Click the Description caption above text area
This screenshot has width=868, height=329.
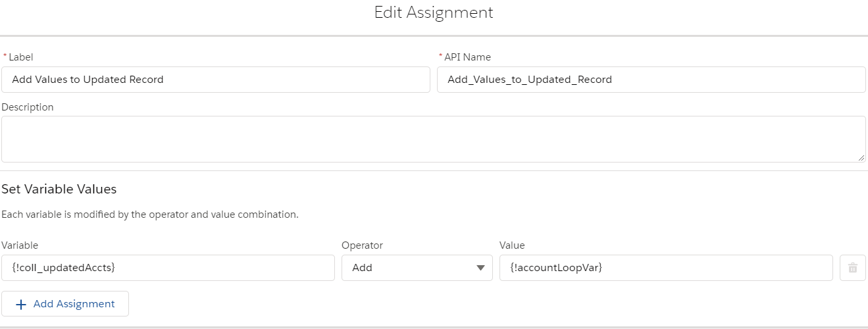(28, 107)
